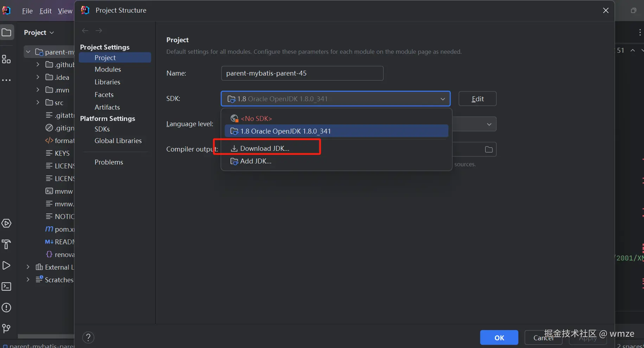Open the Git version control icon
The image size is (644, 348).
[6, 329]
